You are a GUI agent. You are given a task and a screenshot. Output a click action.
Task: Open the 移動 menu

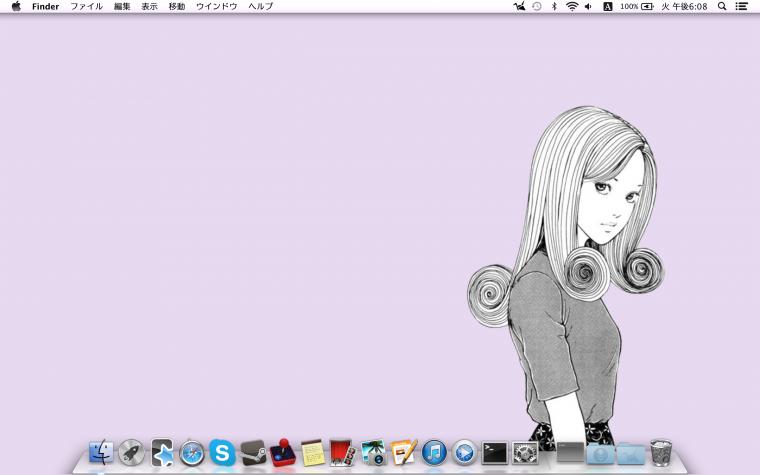tap(177, 6)
